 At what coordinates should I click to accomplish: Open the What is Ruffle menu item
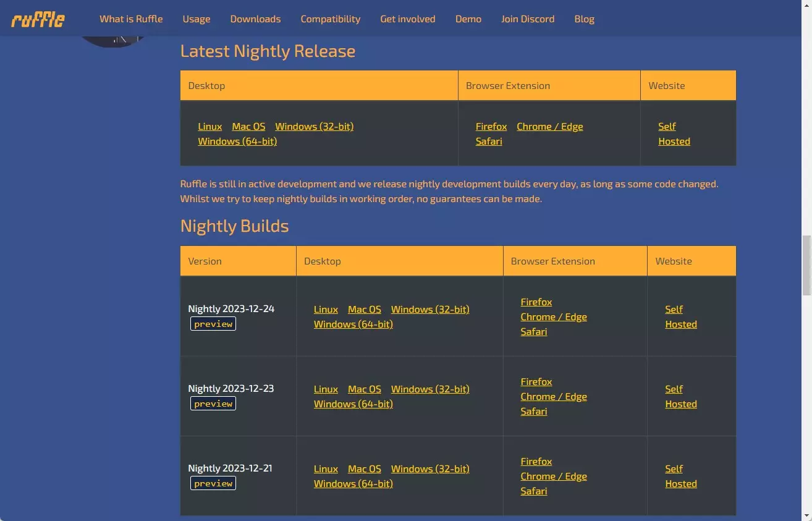131,19
